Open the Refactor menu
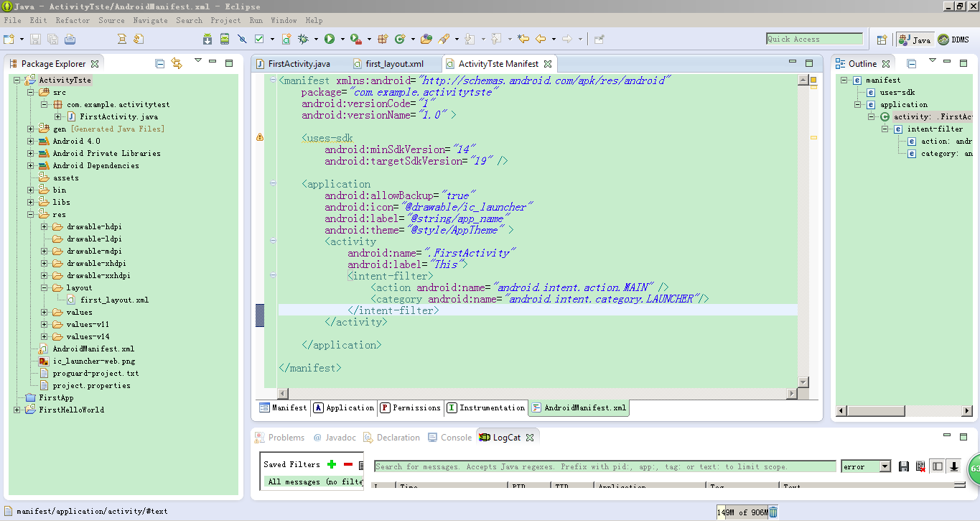This screenshot has width=980, height=521. point(73,20)
